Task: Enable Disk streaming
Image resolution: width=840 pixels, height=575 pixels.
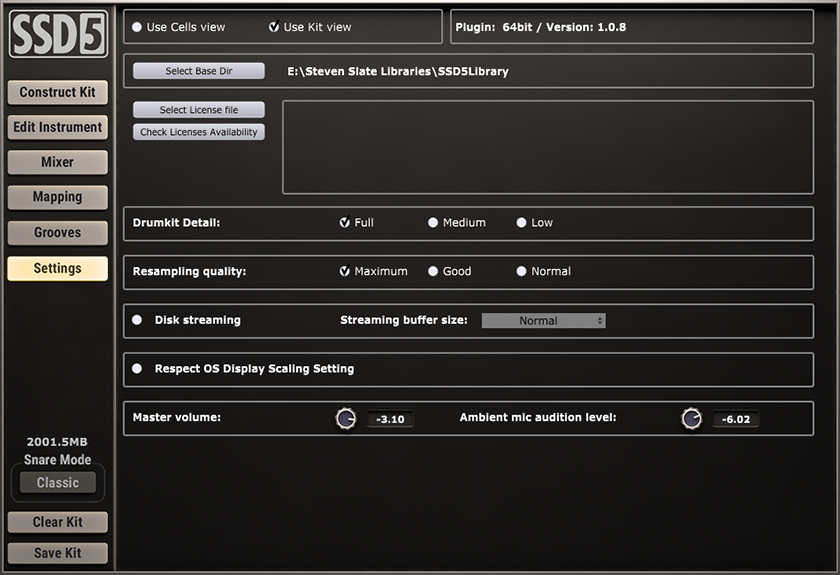Action: (138, 320)
